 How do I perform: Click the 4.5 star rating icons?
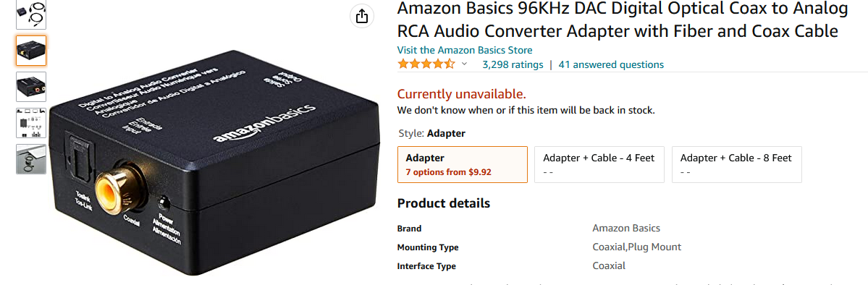(426, 64)
